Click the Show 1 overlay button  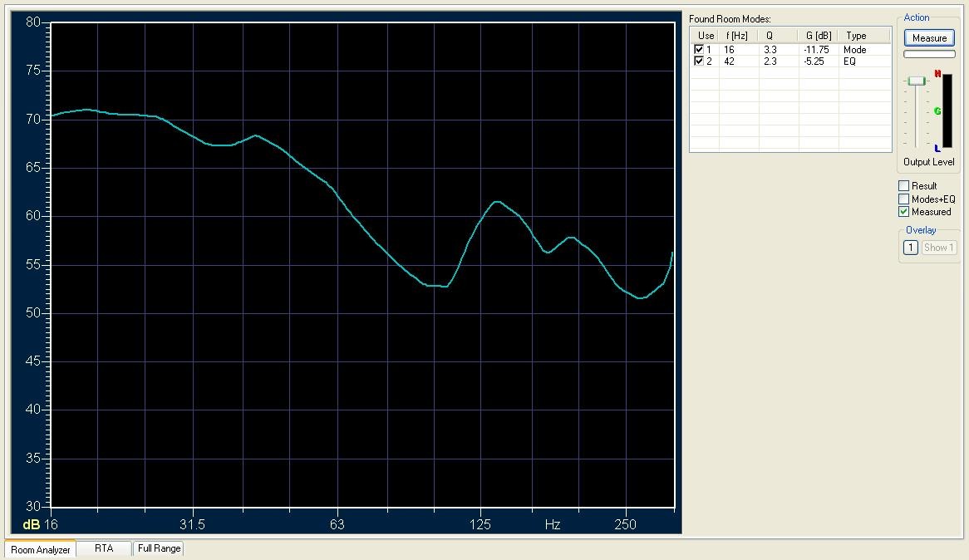[939, 248]
